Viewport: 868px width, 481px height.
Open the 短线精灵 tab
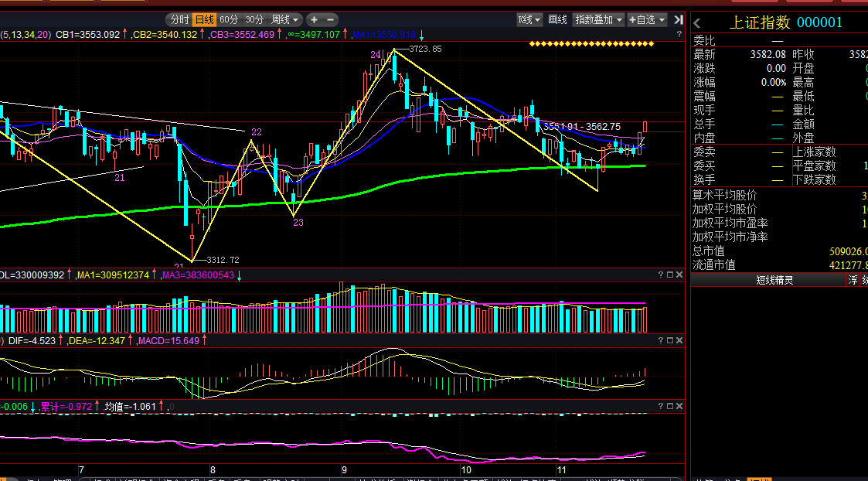click(774, 281)
